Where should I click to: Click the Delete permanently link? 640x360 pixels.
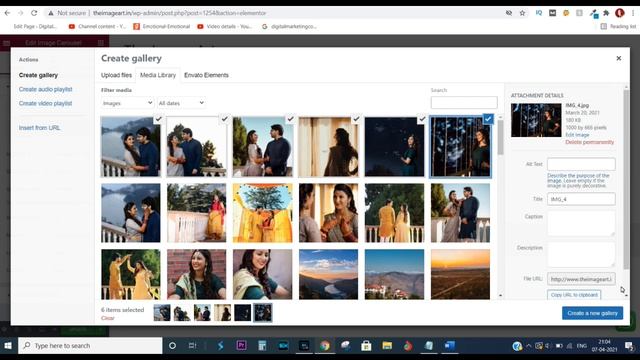pyautogui.click(x=589, y=142)
